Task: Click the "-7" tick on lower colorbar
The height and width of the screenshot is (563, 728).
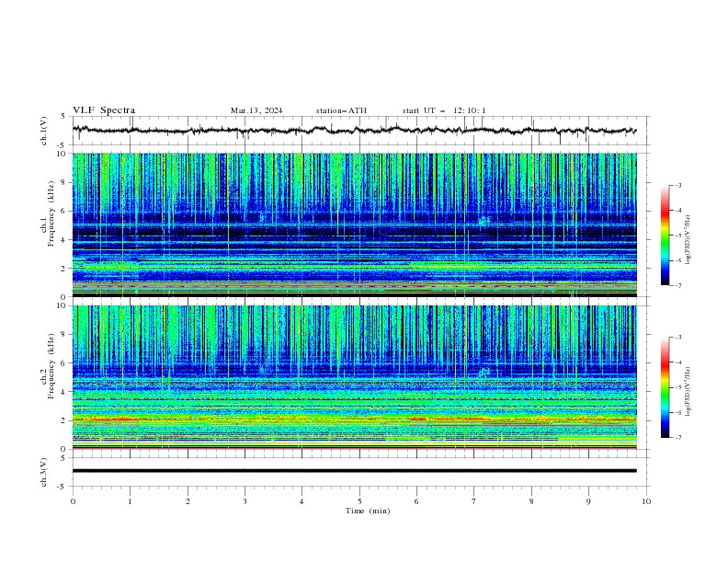Action: click(x=677, y=437)
